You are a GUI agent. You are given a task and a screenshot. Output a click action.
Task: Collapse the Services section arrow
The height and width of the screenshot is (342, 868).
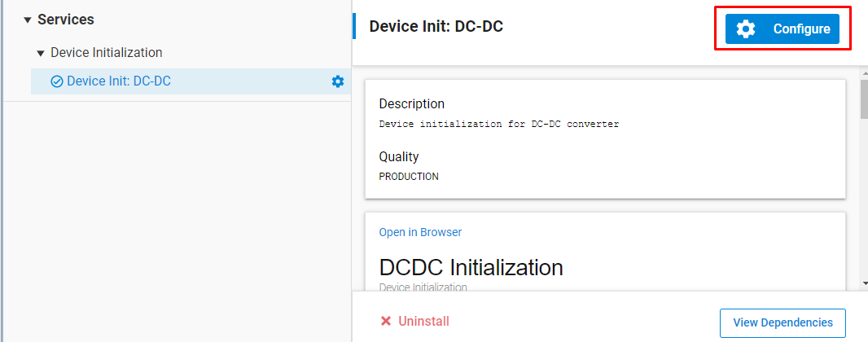click(27, 20)
